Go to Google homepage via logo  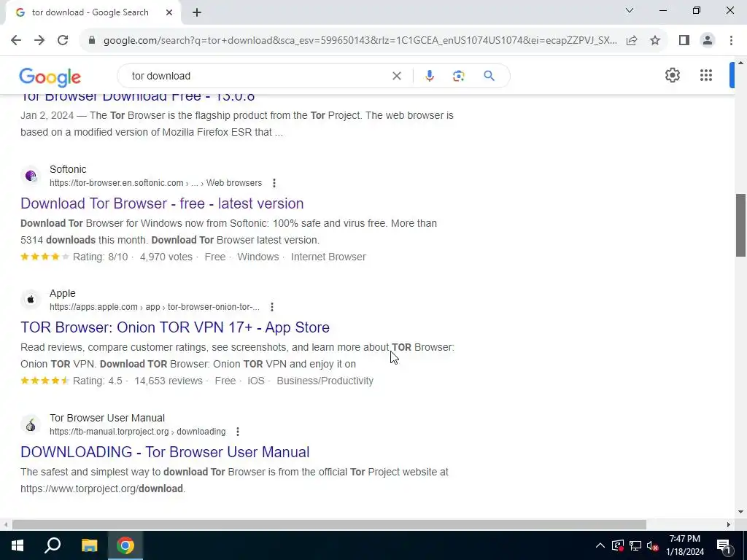50,77
